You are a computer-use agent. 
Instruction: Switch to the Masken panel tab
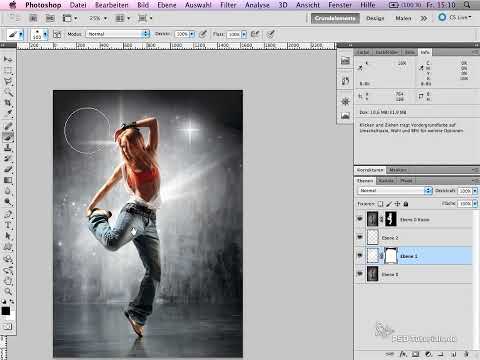pyautogui.click(x=398, y=170)
